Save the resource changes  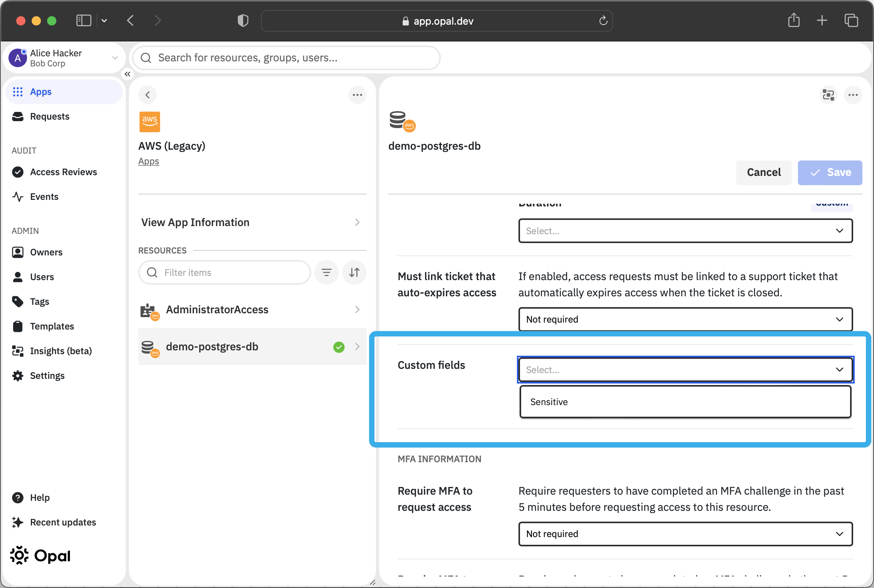[x=830, y=172]
